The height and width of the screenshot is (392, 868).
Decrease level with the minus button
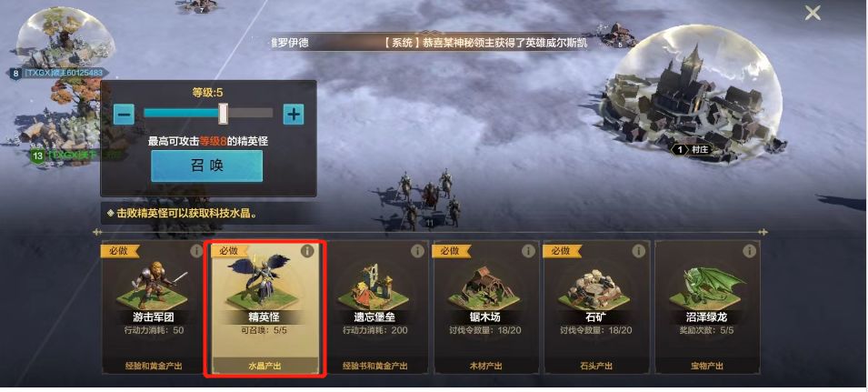pyautogui.click(x=124, y=114)
